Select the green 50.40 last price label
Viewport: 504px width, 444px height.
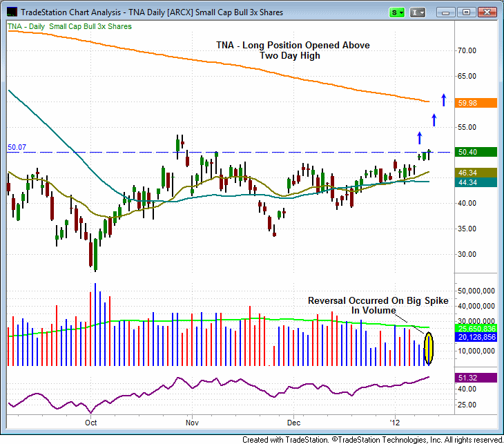(x=476, y=152)
